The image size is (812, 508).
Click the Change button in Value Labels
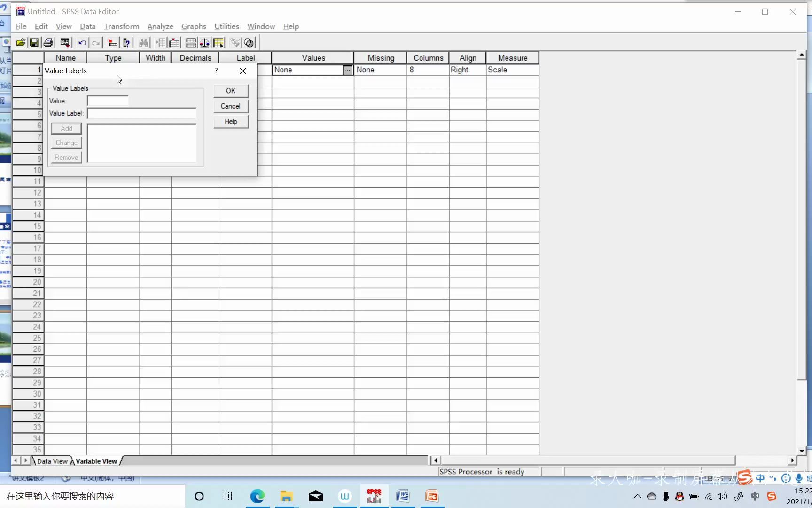point(66,143)
